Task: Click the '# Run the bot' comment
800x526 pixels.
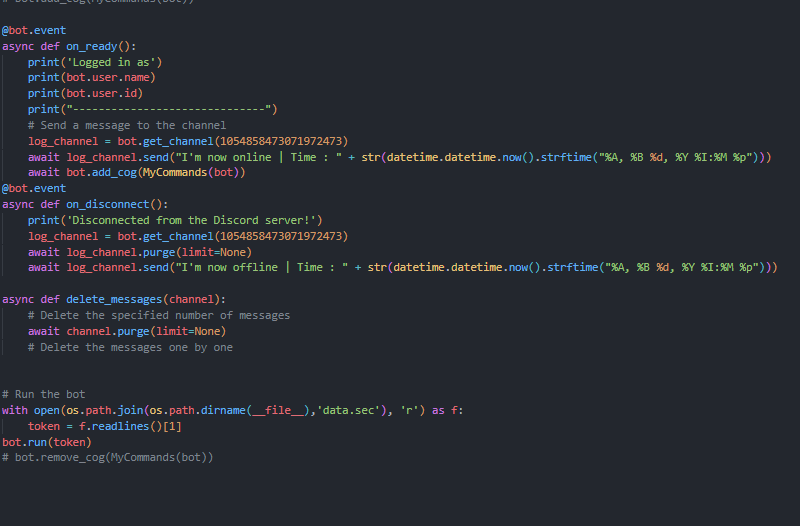Action: [43, 394]
